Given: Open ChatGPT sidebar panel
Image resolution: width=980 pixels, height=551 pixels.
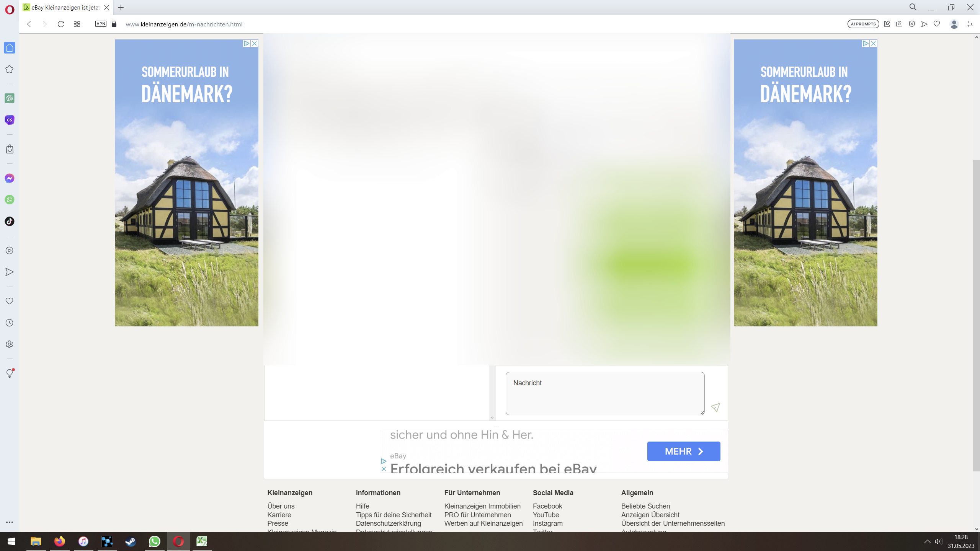Looking at the screenshot, I should 10,98.
